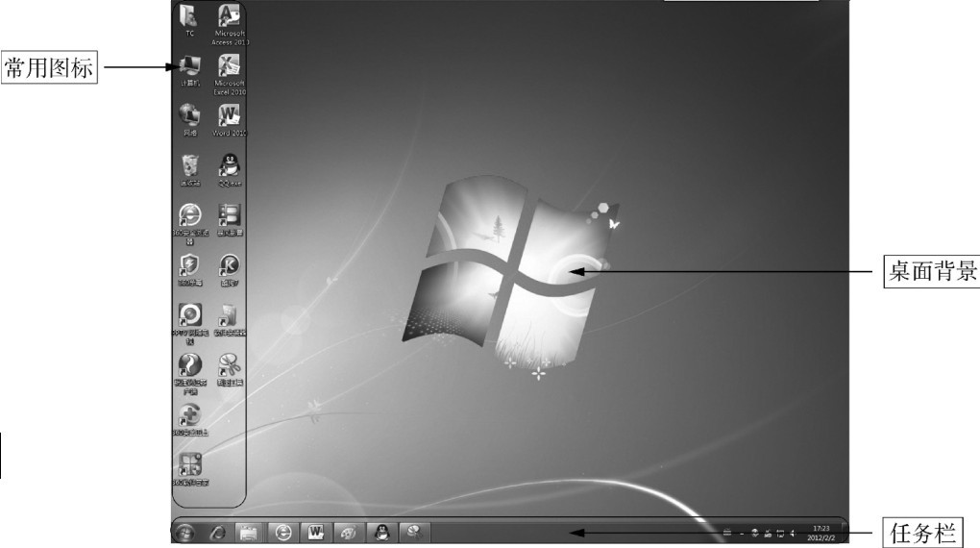Screen dimensions: 980x548
Task: Open the Kuwo music K icon
Action: coord(230,269)
